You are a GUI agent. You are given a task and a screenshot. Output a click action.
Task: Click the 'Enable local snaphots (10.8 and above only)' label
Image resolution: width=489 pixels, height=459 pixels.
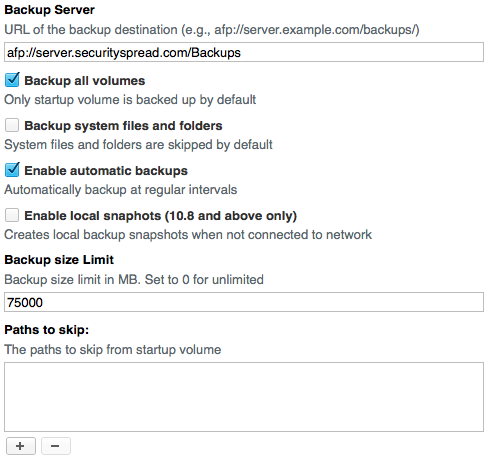tap(161, 216)
